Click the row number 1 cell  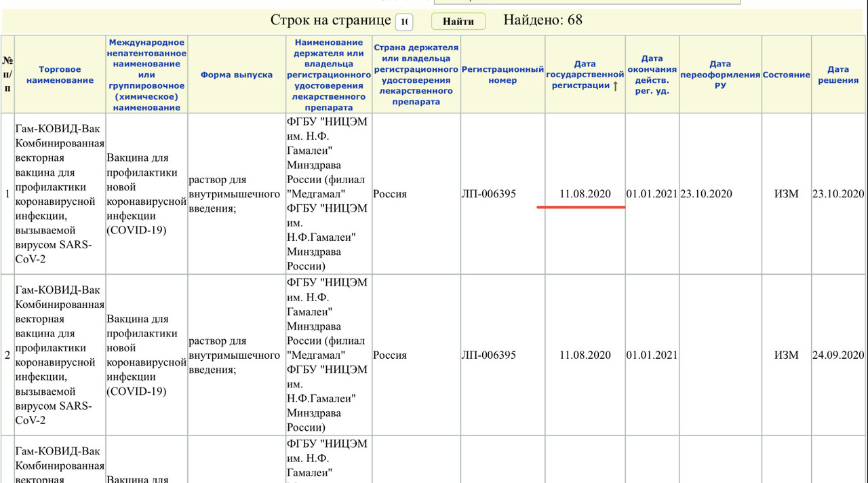point(7,194)
